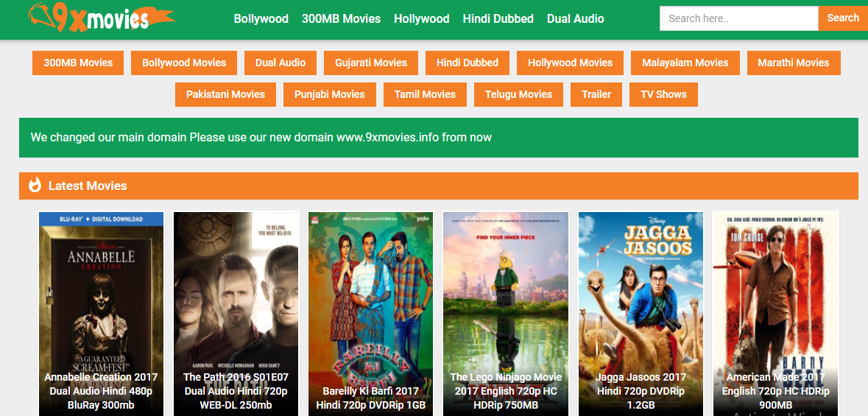Select the Dual Audio category button
The image size is (868, 416).
click(280, 63)
